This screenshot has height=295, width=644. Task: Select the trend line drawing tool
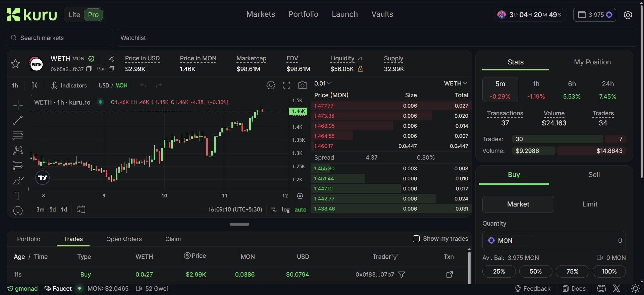click(18, 120)
